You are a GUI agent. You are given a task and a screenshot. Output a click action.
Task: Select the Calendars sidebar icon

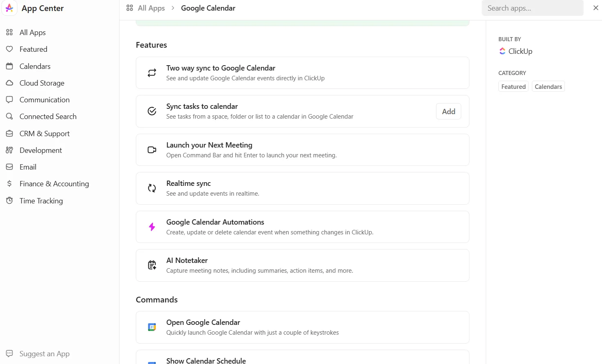pyautogui.click(x=9, y=66)
